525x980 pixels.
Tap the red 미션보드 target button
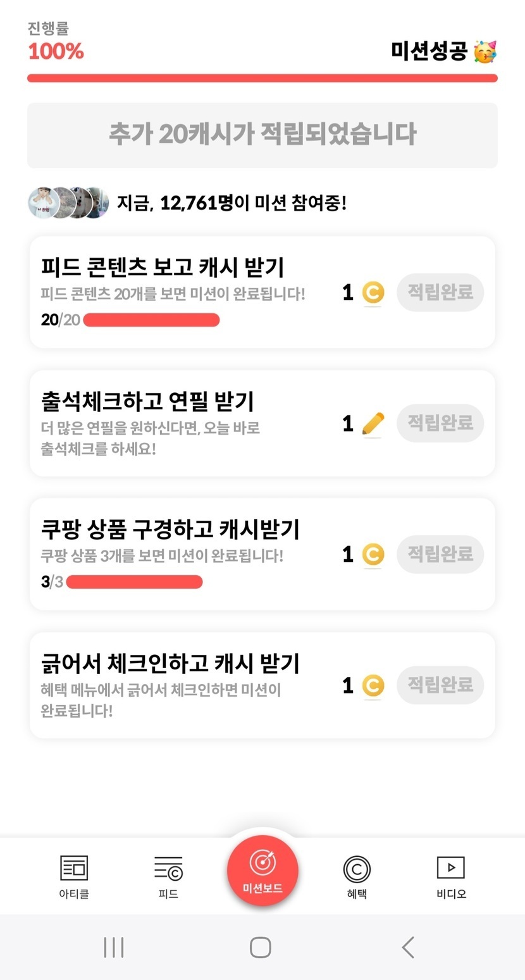[x=262, y=870]
